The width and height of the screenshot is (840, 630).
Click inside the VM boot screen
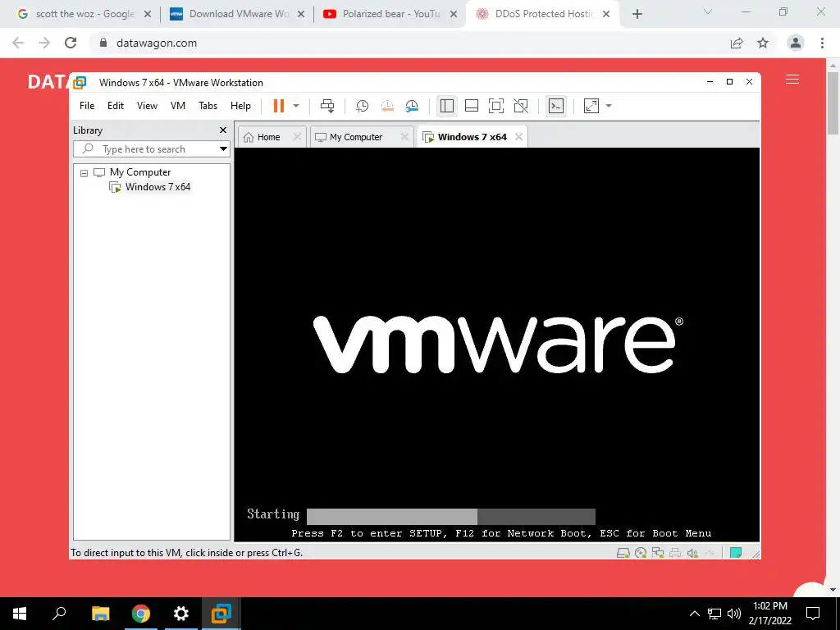497,345
